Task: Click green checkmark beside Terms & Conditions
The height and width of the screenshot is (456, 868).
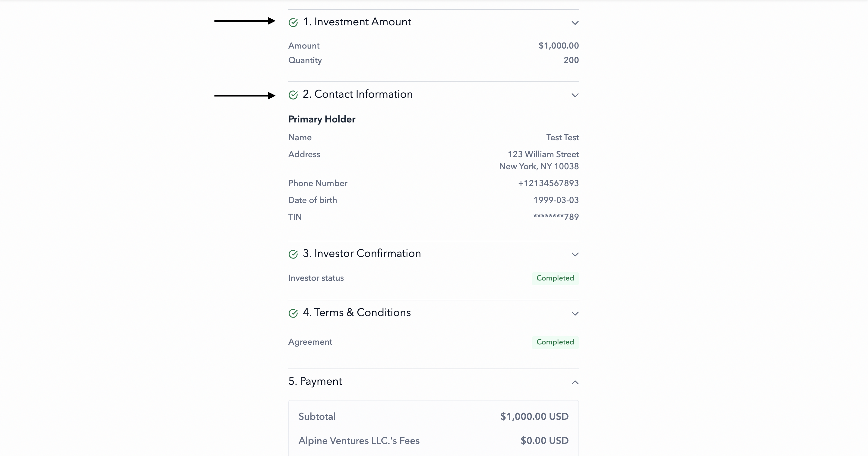Action: (x=293, y=313)
